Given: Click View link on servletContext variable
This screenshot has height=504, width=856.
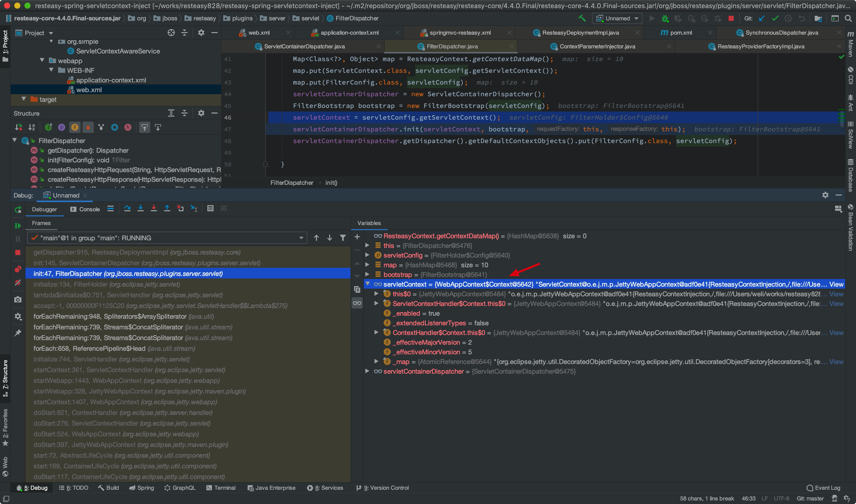Looking at the screenshot, I should click(836, 284).
